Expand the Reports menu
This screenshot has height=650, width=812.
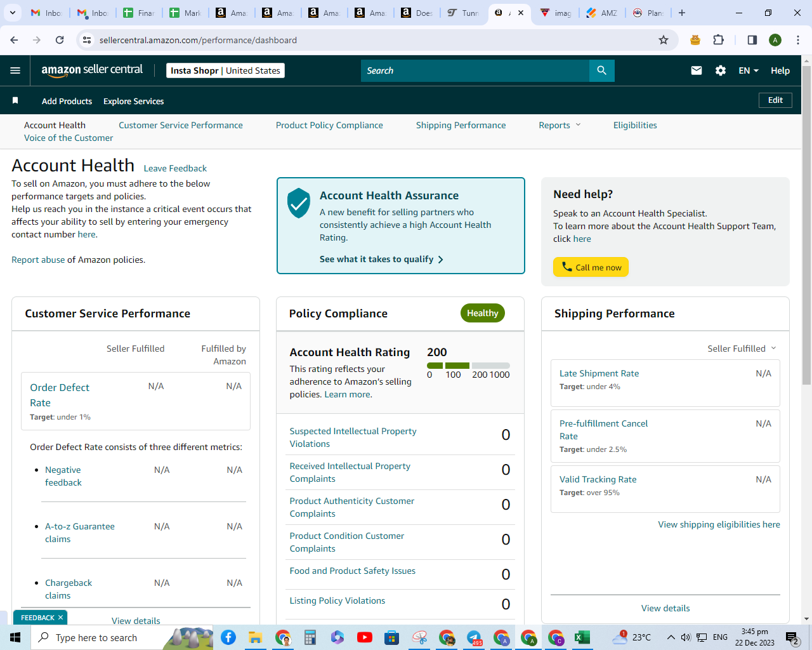point(560,125)
